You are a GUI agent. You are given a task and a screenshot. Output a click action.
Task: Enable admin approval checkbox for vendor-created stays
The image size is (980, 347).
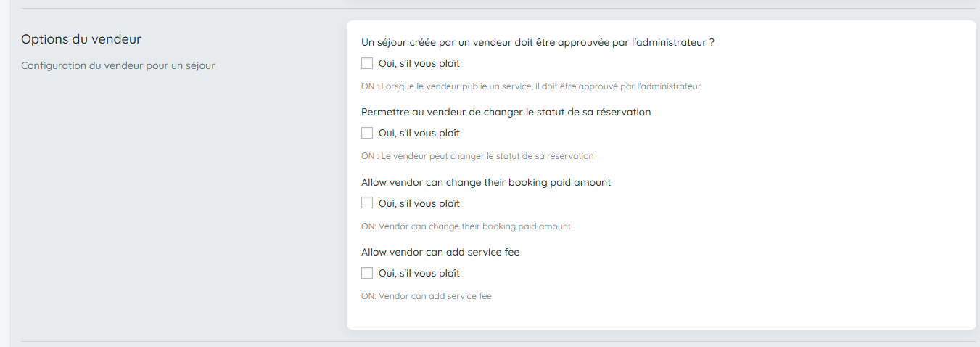pos(367,63)
